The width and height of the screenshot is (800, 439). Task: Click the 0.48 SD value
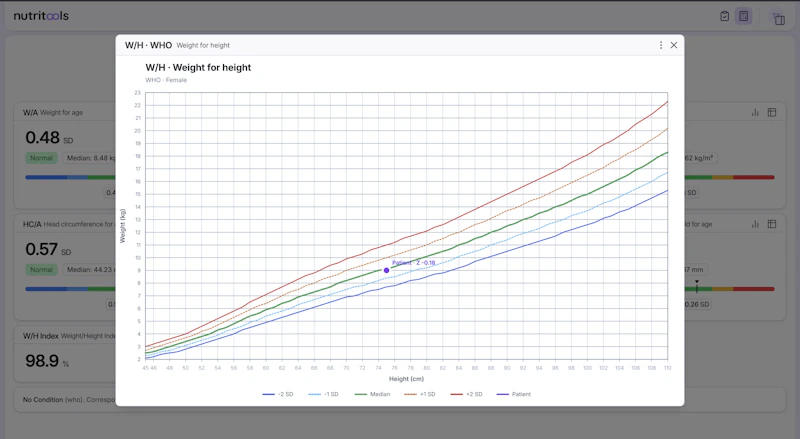point(49,138)
